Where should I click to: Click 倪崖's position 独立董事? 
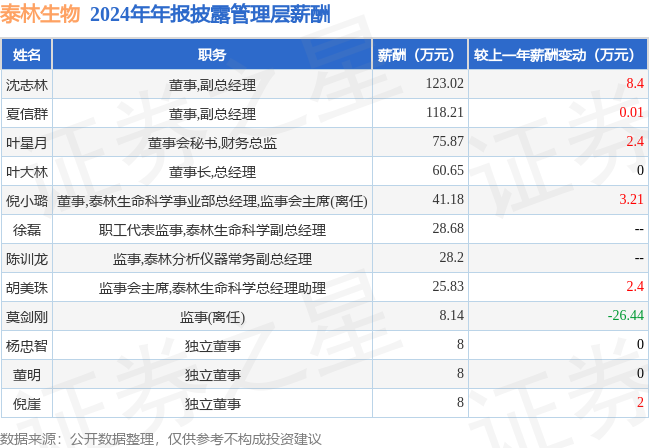pos(212,404)
